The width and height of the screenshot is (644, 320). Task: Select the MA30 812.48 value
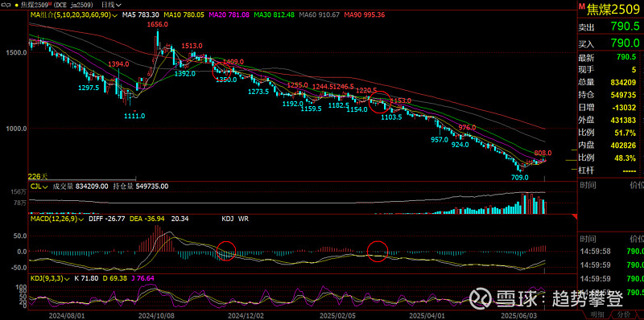coord(275,14)
